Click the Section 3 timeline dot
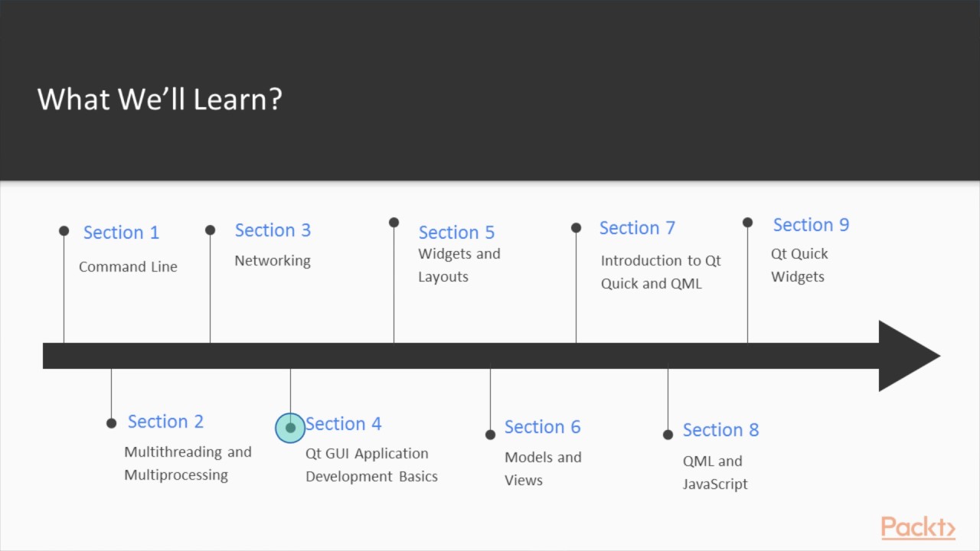980x551 pixels. [x=210, y=230]
